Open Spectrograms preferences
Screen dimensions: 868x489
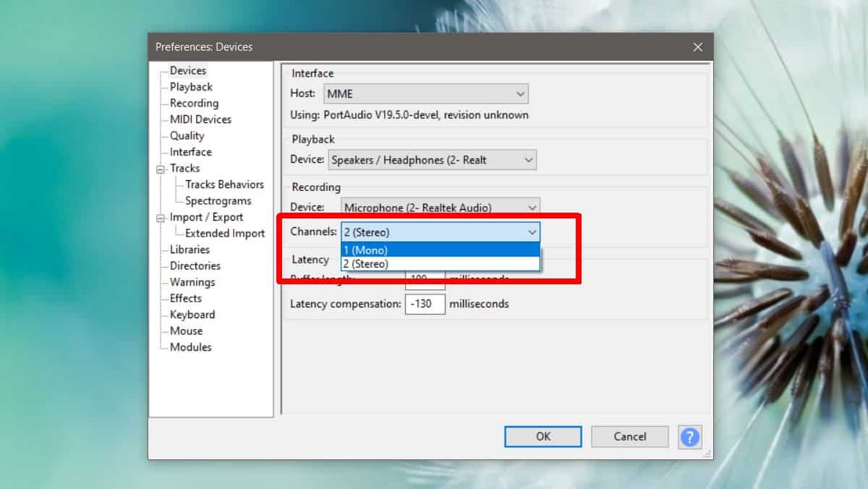(218, 201)
